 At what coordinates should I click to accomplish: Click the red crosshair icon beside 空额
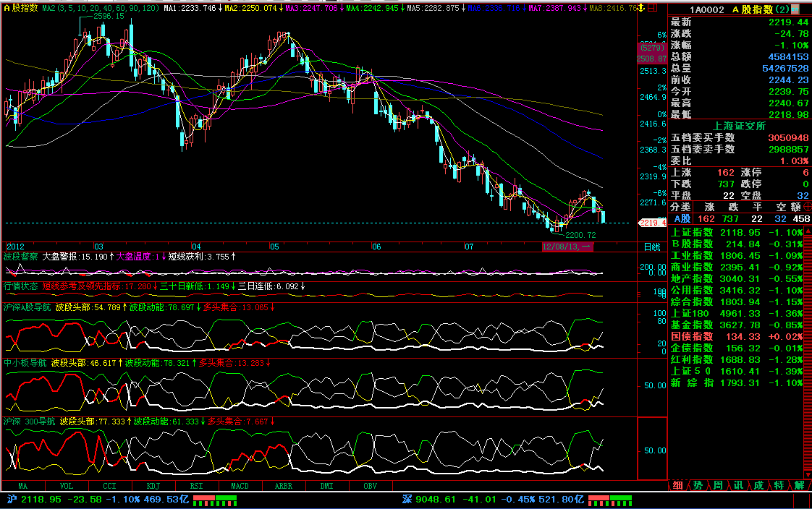point(808,207)
